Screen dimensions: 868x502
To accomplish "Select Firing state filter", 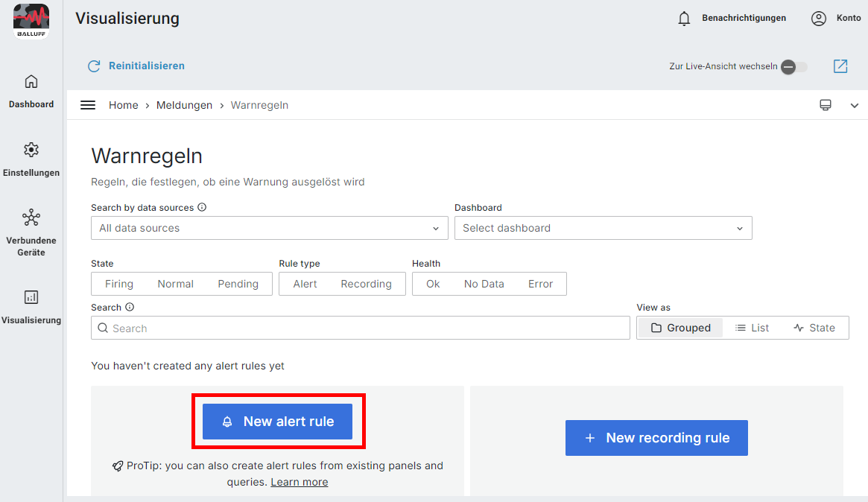I will point(119,284).
